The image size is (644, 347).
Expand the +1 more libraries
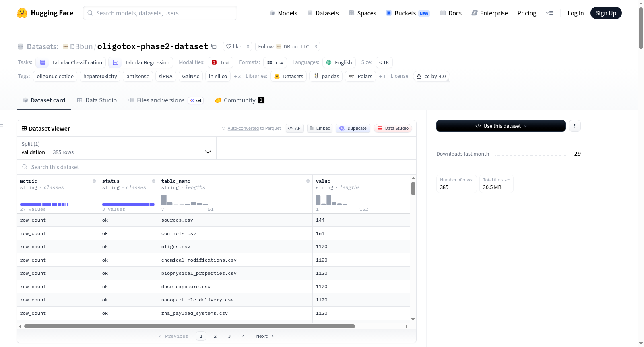tap(382, 77)
